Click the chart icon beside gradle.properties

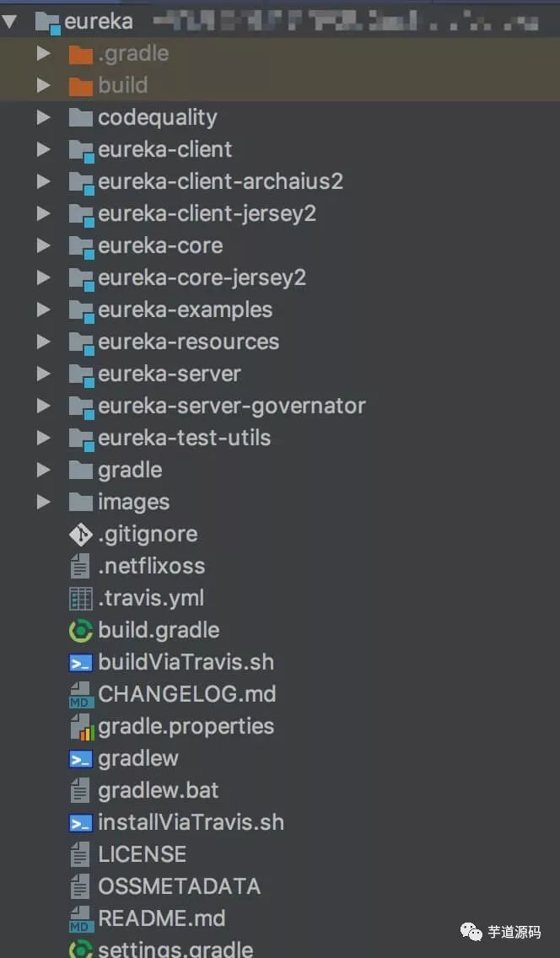click(x=82, y=727)
